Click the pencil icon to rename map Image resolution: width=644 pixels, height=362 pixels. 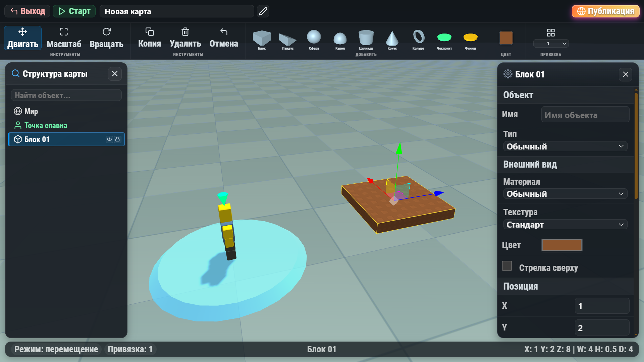[x=263, y=11]
